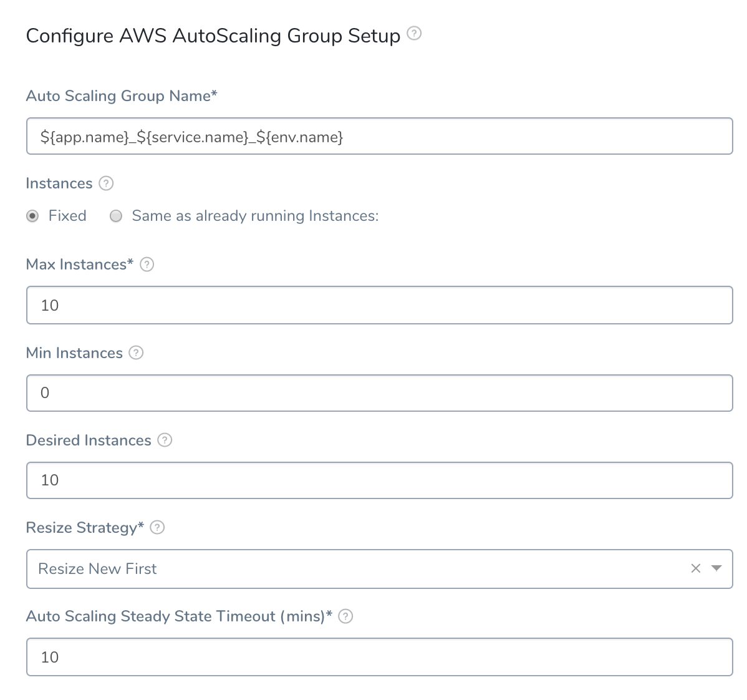Viewport: 747px width, 700px height.
Task: Click the Instances help icon
Action: click(106, 183)
